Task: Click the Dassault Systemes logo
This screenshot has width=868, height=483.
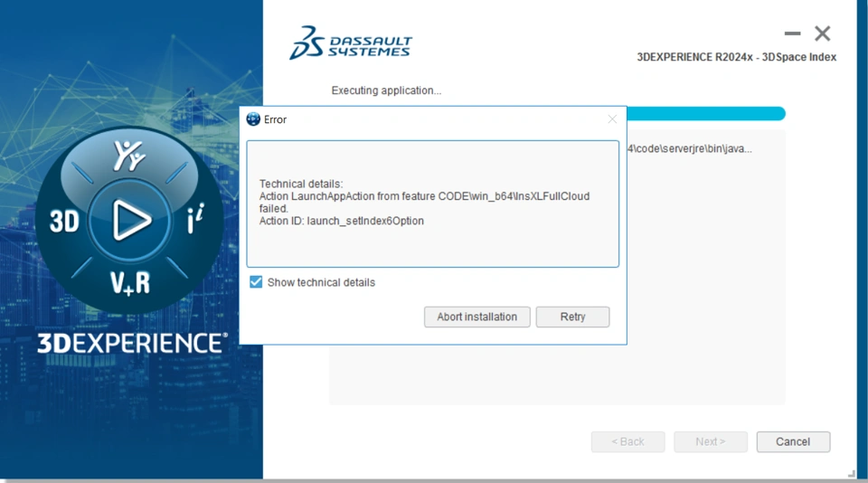Action: click(x=351, y=43)
